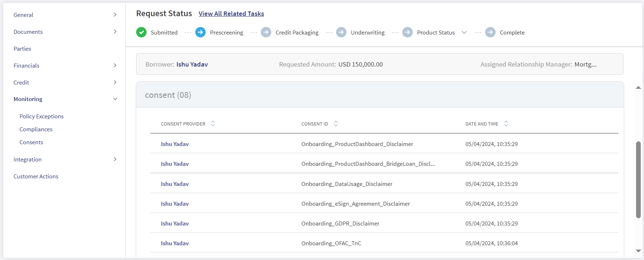Sort table by Consent ID column
Viewport: 644px width, 260px height.
coord(336,124)
